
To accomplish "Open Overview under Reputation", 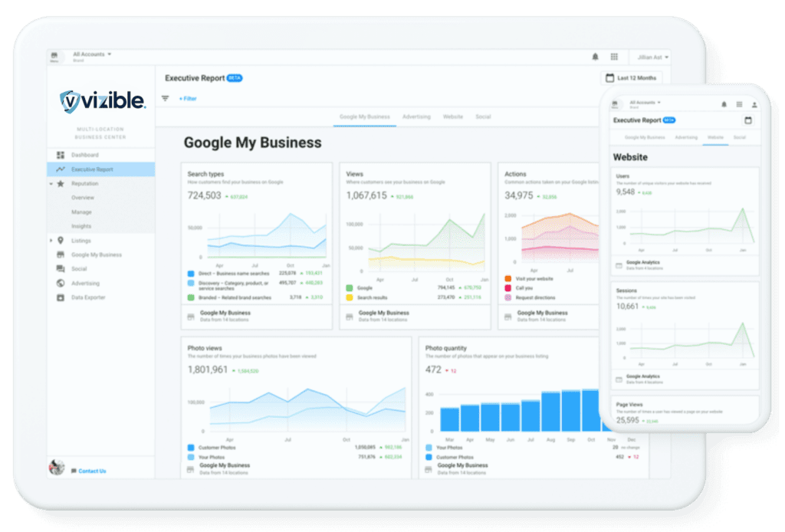I will pyautogui.click(x=83, y=198).
